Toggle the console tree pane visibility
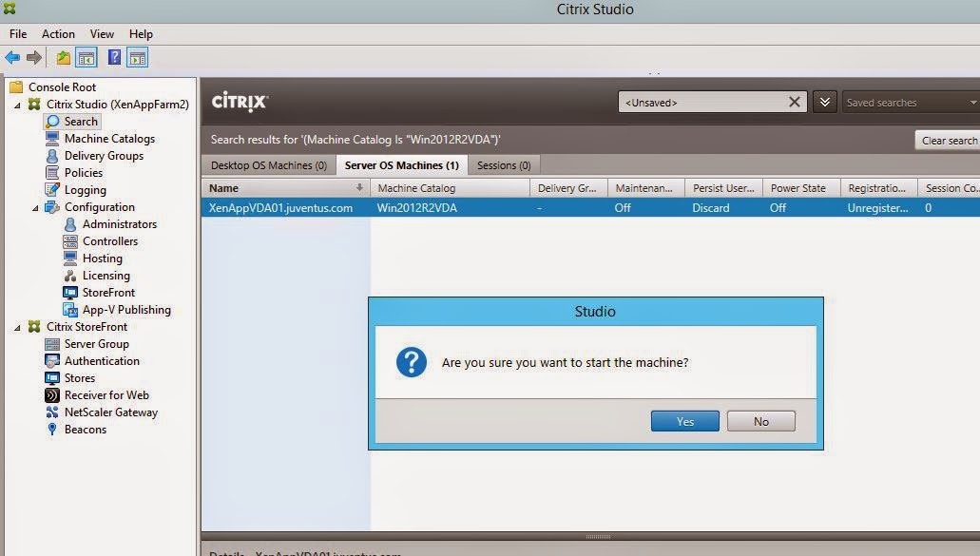This screenshot has width=980, height=556. coord(86,57)
